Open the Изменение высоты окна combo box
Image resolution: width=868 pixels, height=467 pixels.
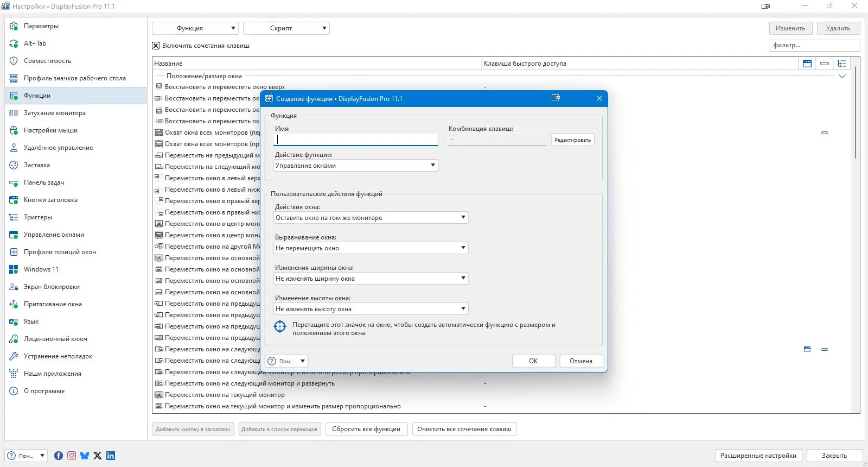pyautogui.click(x=371, y=309)
